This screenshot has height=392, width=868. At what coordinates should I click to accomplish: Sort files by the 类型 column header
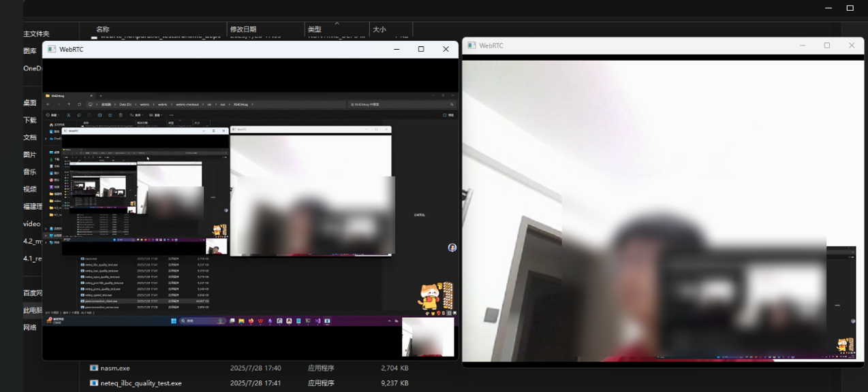click(x=314, y=29)
